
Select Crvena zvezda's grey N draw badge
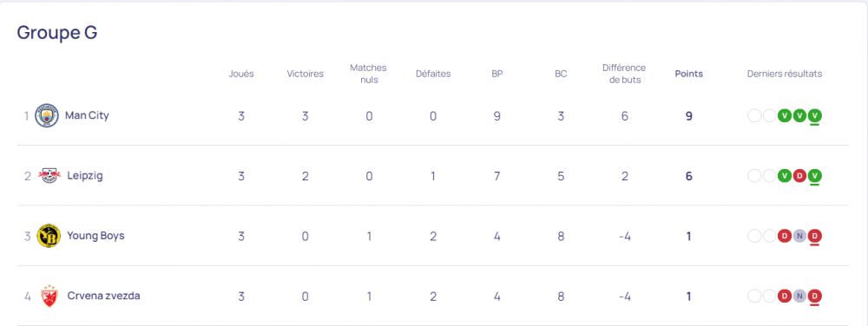tap(799, 297)
